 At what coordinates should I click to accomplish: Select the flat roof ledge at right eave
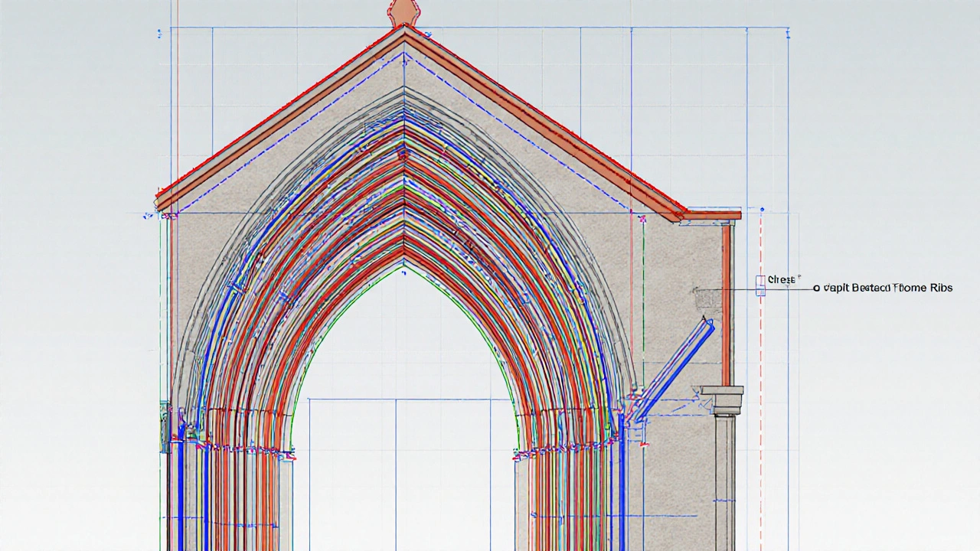(x=712, y=215)
